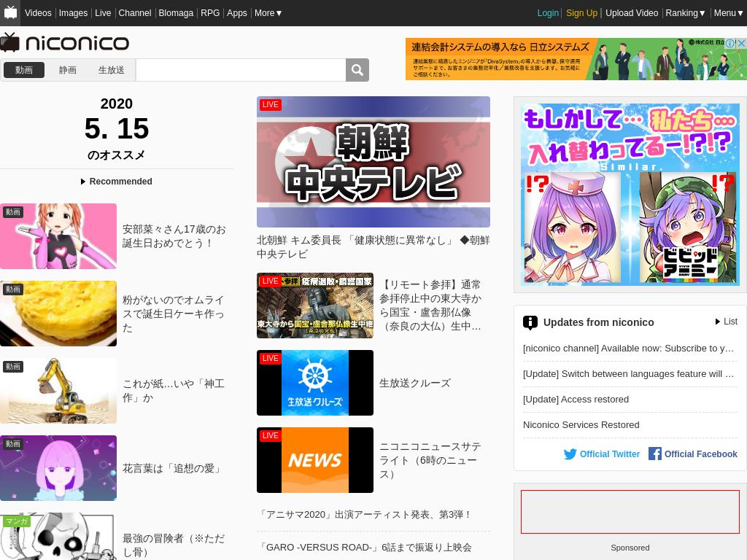This screenshot has width=747, height=560.
Task: Click title 最強の冒険者（※ただし骨）
Action: coord(174,545)
